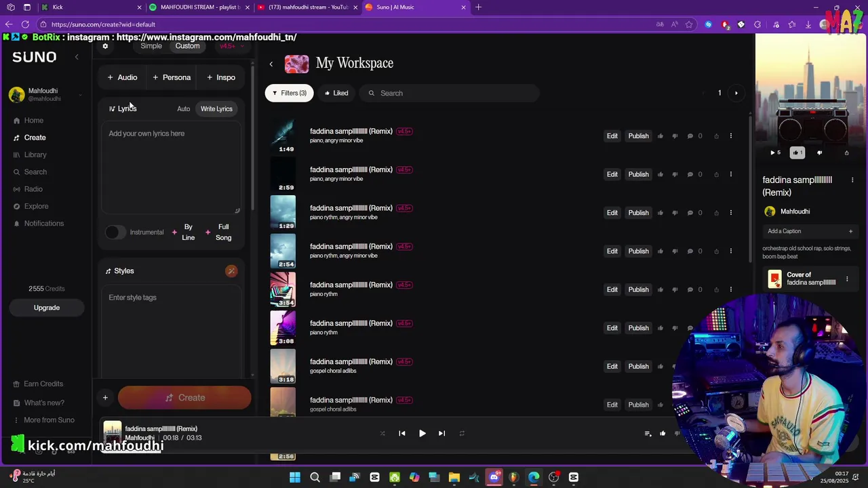The width and height of the screenshot is (868, 488).
Task: Click the plus icon beside Create
Action: coord(105,398)
